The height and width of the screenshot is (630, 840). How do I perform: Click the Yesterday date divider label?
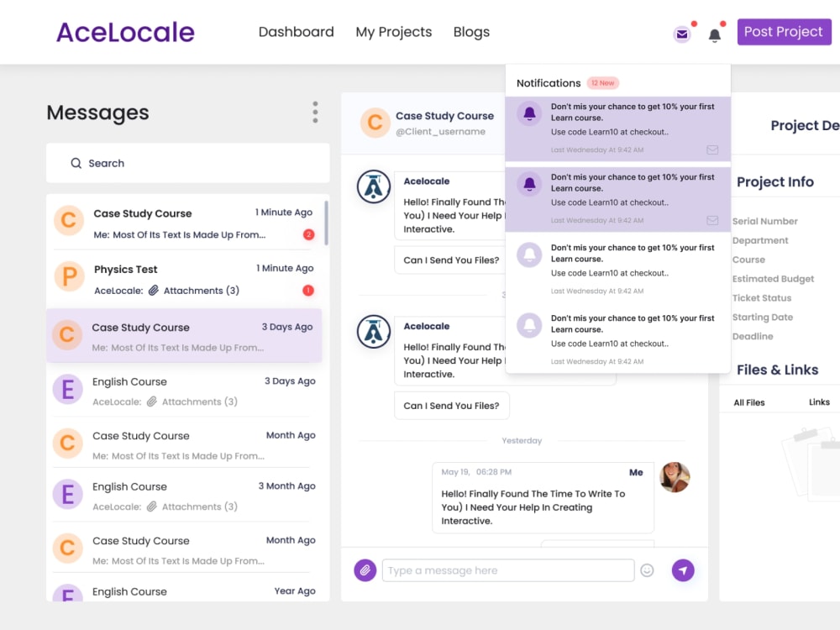(522, 440)
